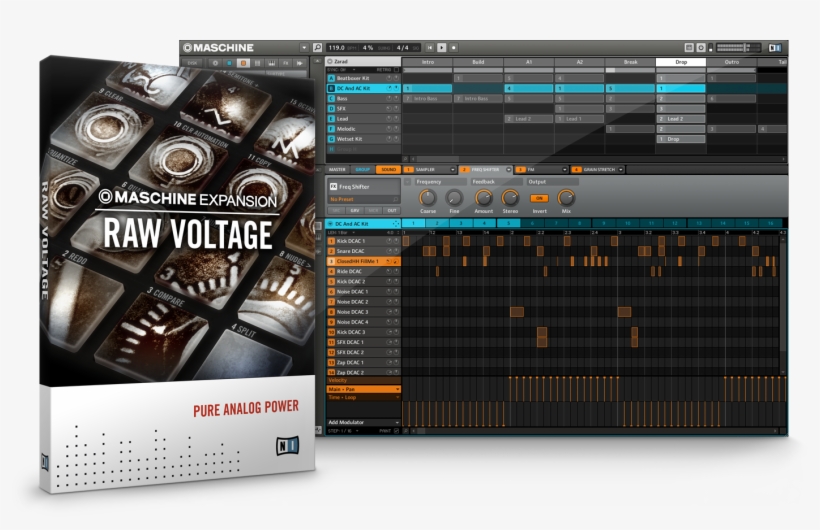
Task: Open the search magnifier in Maschine header
Action: coord(317,48)
